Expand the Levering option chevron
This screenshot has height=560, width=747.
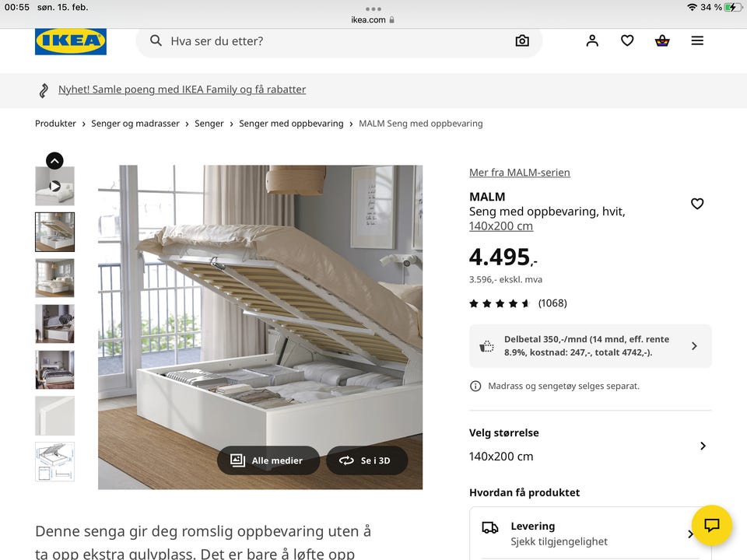tap(690, 534)
